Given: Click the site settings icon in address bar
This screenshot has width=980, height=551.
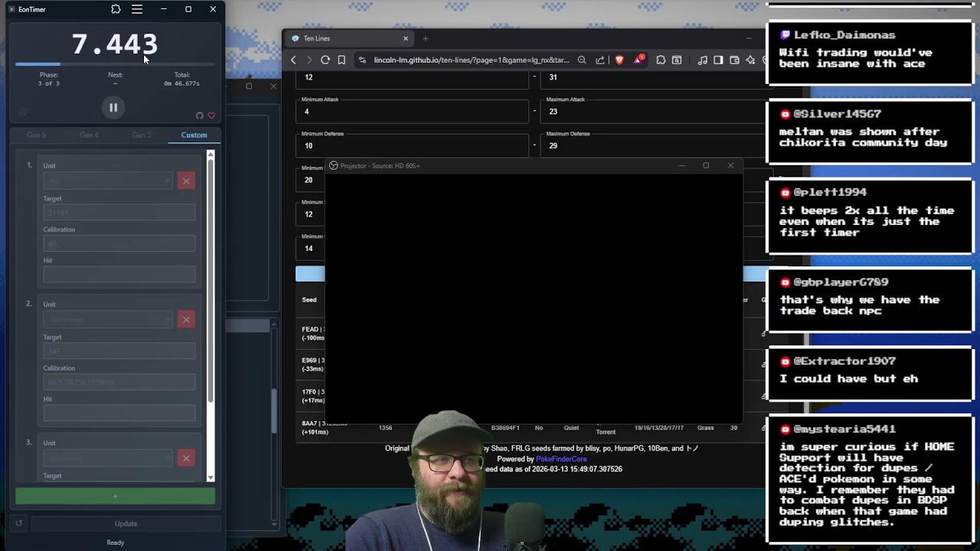Looking at the screenshot, I should click(363, 60).
